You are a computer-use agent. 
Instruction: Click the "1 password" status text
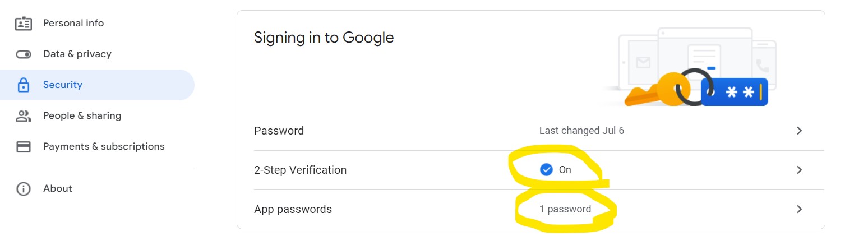pos(565,209)
